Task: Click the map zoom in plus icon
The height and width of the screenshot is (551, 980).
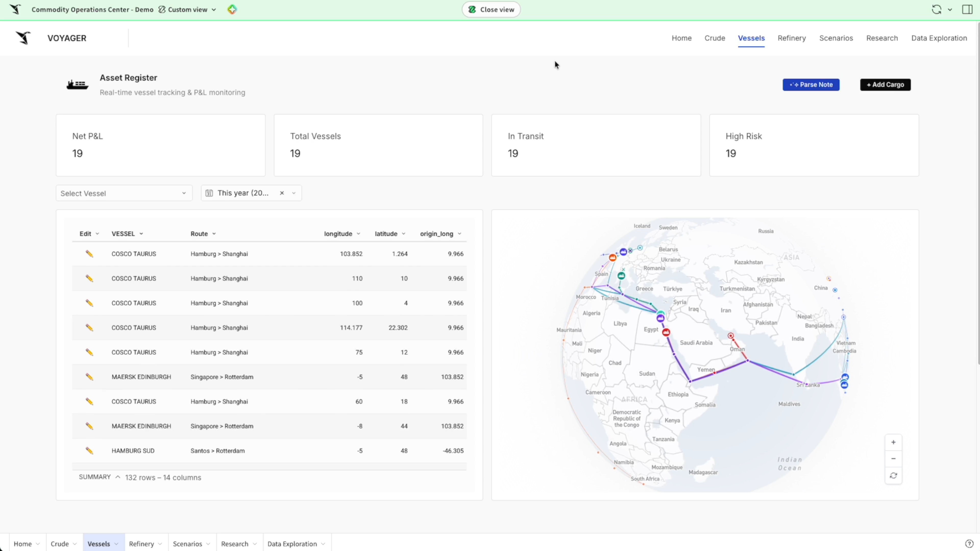Action: 893,442
